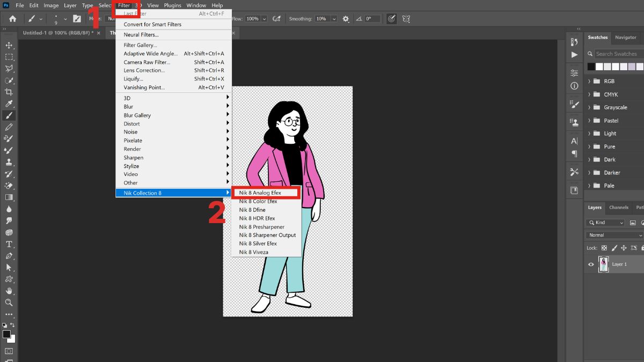
Task: Select the Hand tool
Action: [x=9, y=291]
